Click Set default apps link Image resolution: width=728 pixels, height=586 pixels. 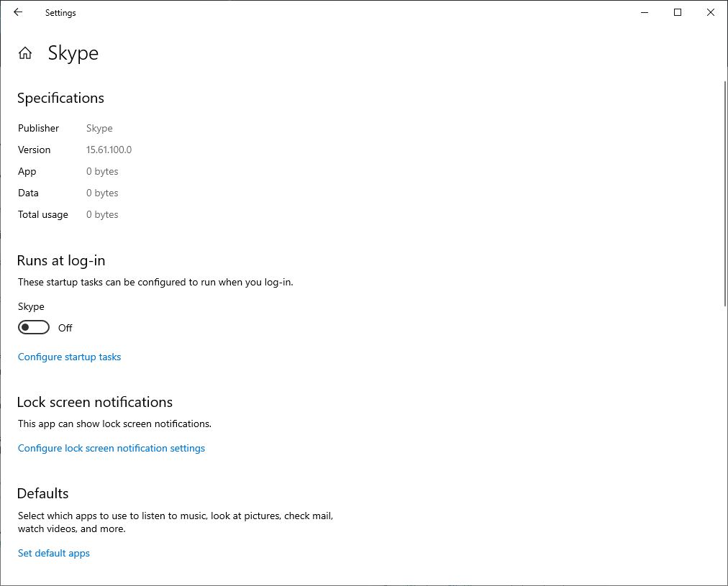pos(54,553)
